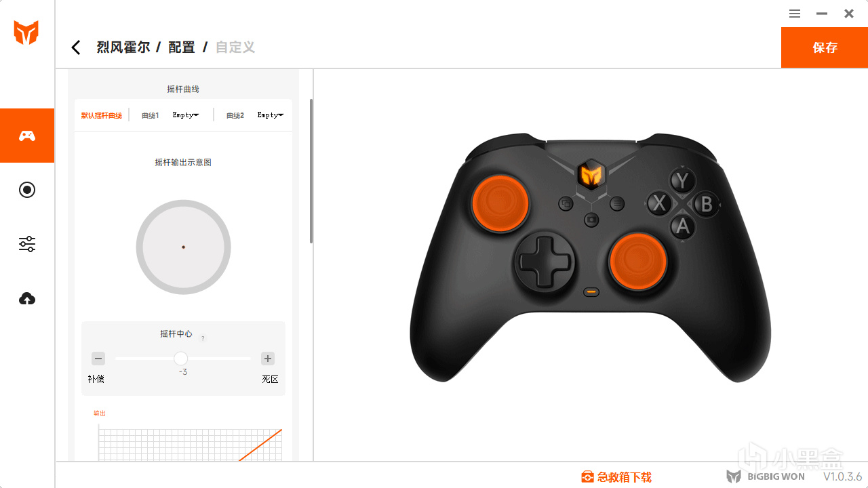
Task: Go to 配置 in breadcrumb
Action: [182, 47]
